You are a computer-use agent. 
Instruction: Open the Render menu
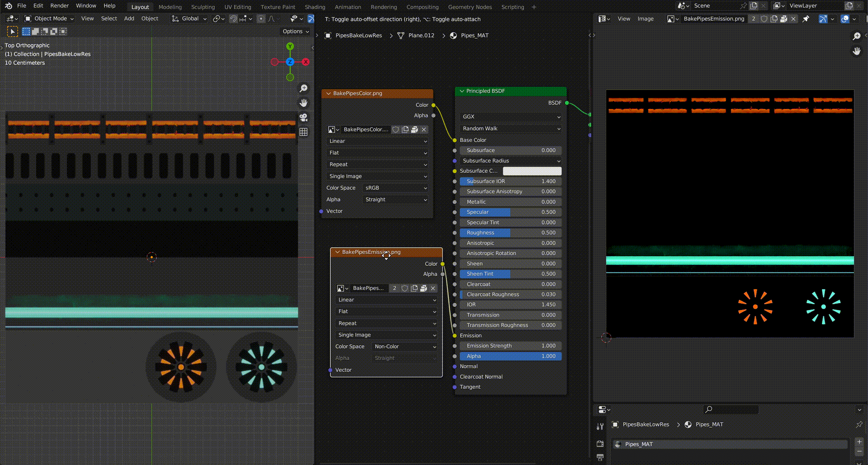(59, 6)
